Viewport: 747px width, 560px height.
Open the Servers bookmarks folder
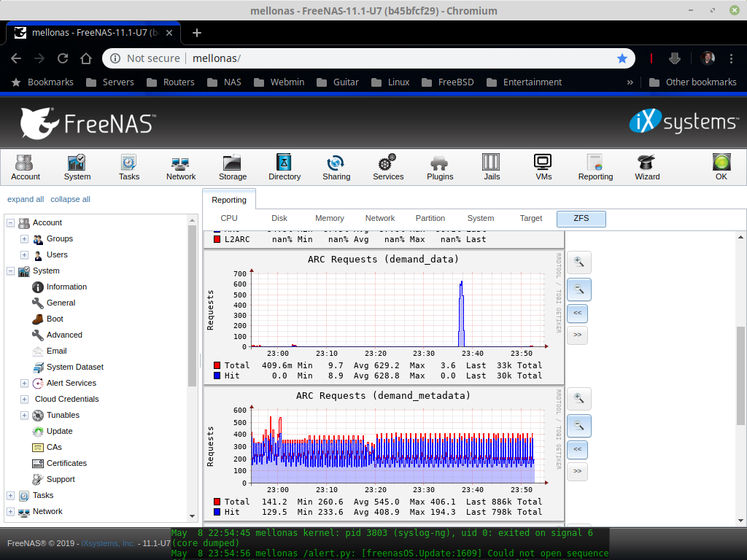tap(110, 82)
